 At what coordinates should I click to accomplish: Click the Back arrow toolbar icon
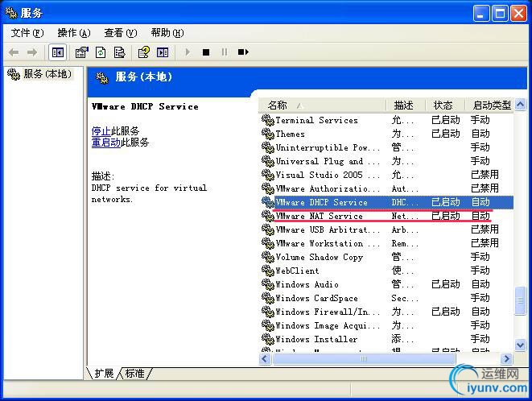point(14,52)
